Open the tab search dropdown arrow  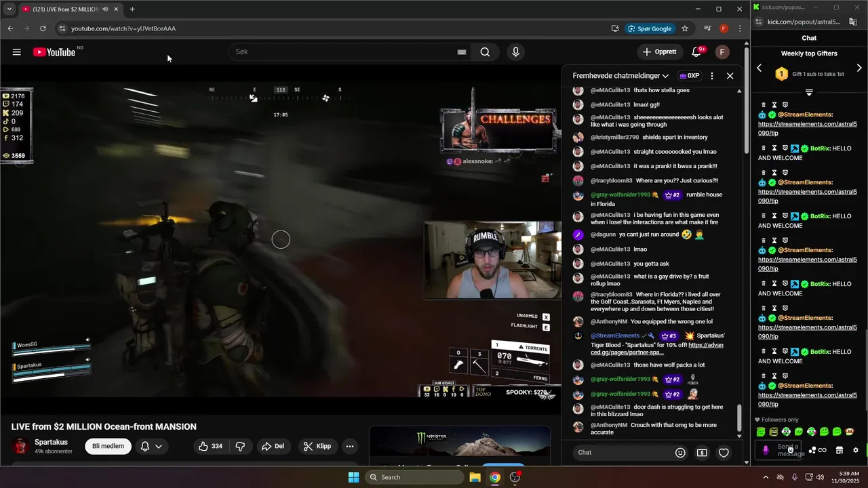[x=9, y=9]
